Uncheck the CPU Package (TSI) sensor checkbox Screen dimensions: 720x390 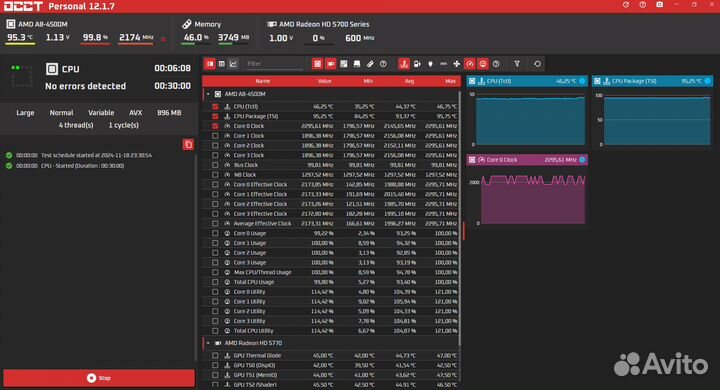tap(215, 116)
